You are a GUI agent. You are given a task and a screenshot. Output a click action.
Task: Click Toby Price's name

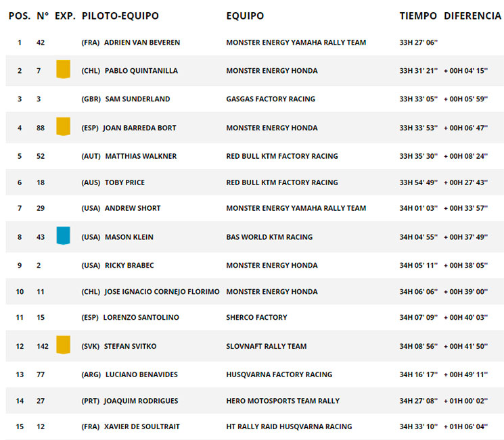(124, 182)
